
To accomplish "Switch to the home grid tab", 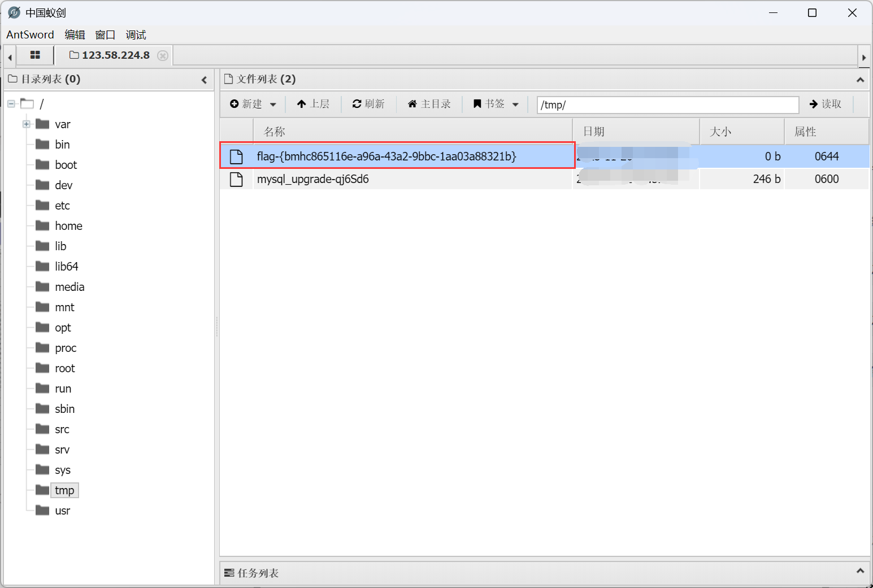I will 35,55.
